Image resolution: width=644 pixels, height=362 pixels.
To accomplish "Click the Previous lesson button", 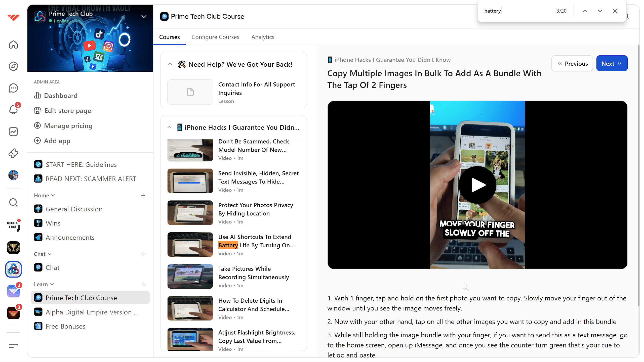I will pos(572,63).
